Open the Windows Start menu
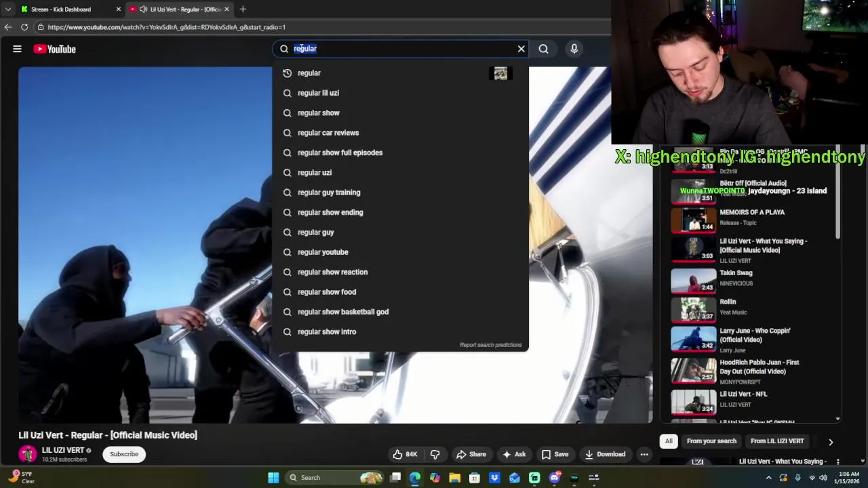Viewport: 868px width, 488px height. coord(273,478)
